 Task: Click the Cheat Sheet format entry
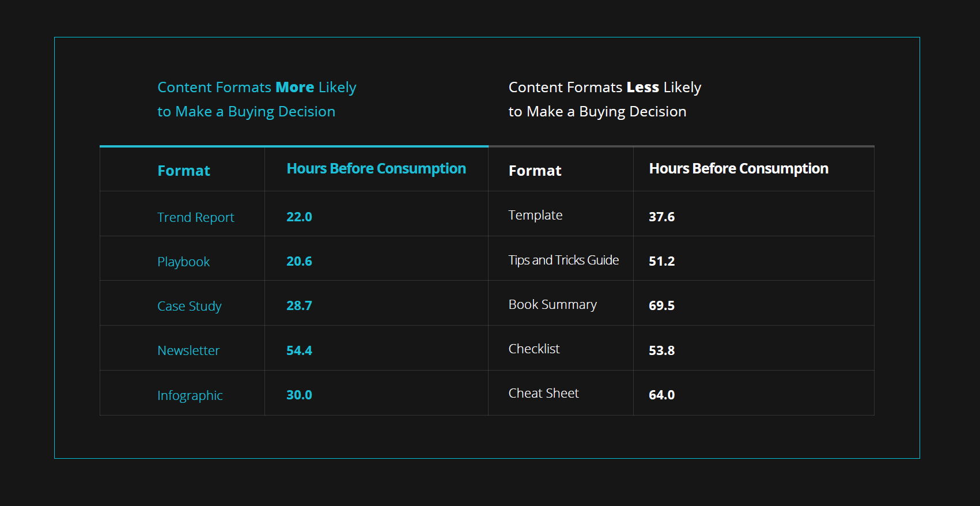[543, 393]
